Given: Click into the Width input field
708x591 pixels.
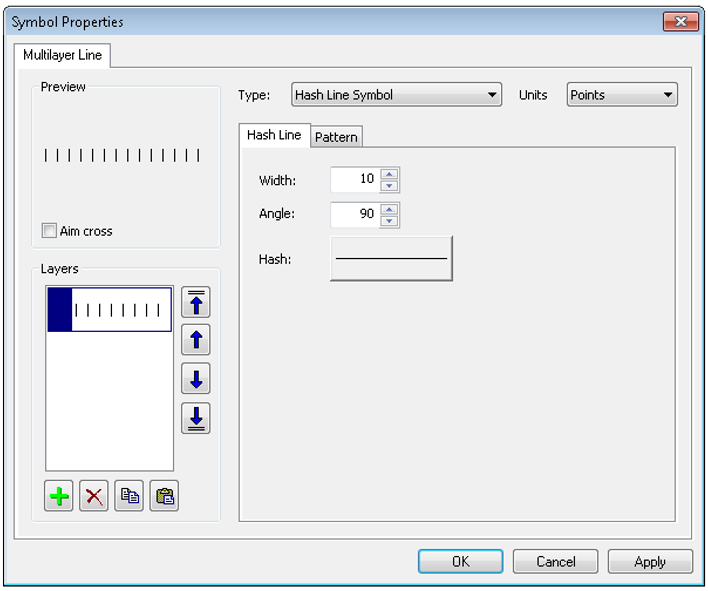Looking at the screenshot, I should point(354,179).
